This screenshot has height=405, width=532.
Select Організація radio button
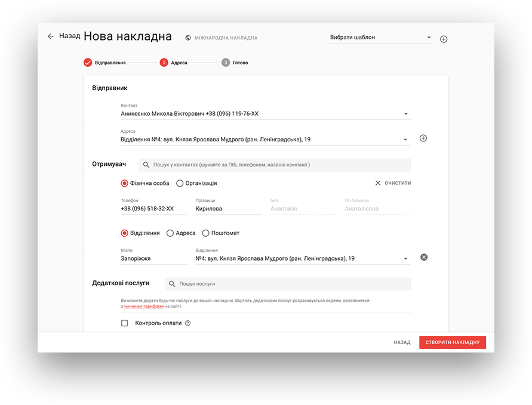(180, 183)
